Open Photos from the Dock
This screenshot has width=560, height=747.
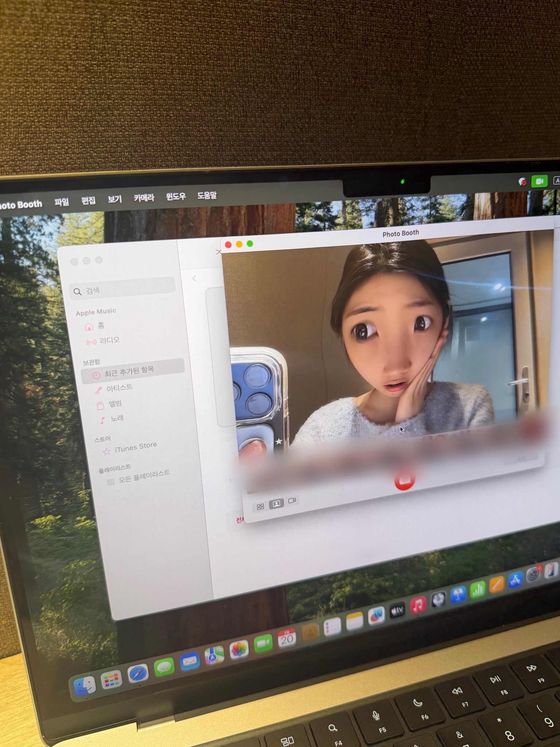[x=239, y=650]
